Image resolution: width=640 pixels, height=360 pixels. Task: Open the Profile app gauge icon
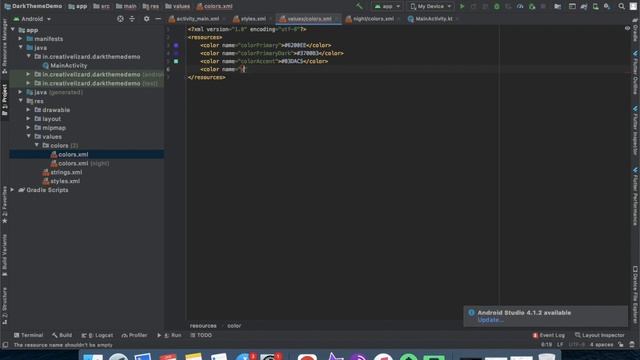520,6
